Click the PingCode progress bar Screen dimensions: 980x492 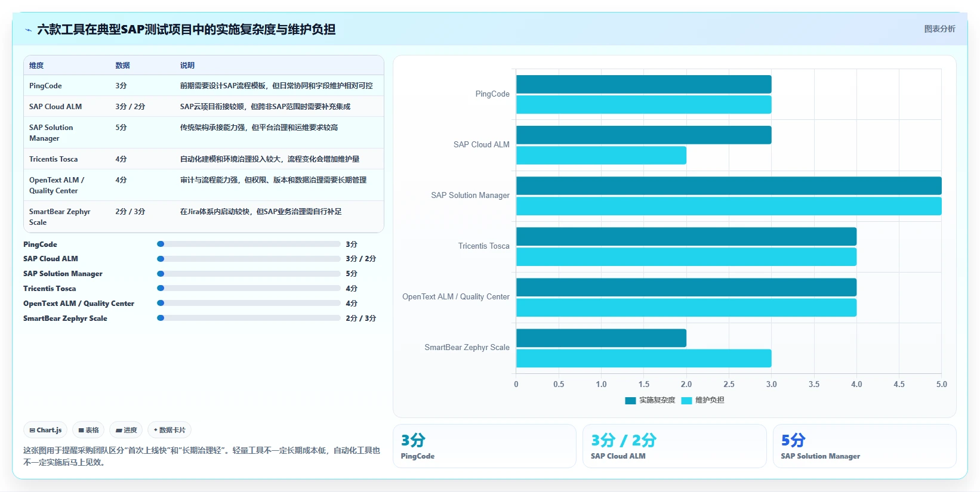click(249, 244)
